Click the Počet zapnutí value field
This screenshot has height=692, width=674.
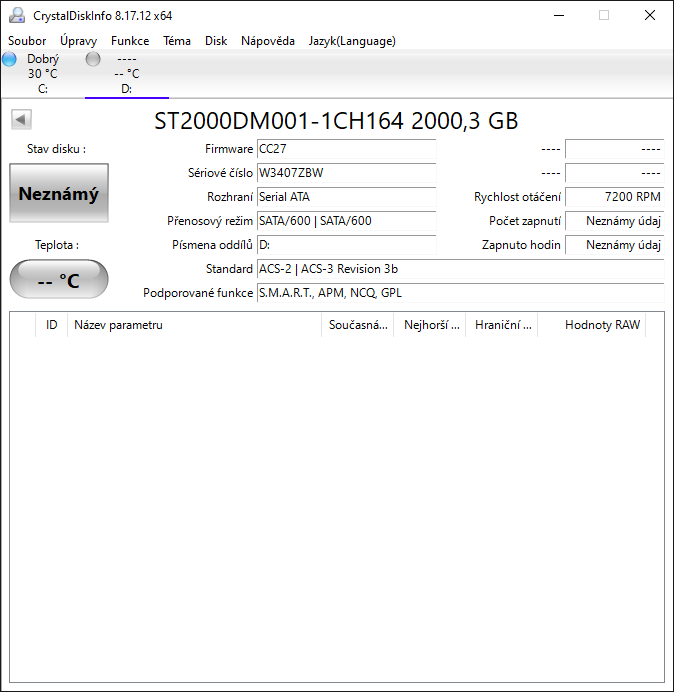click(614, 221)
